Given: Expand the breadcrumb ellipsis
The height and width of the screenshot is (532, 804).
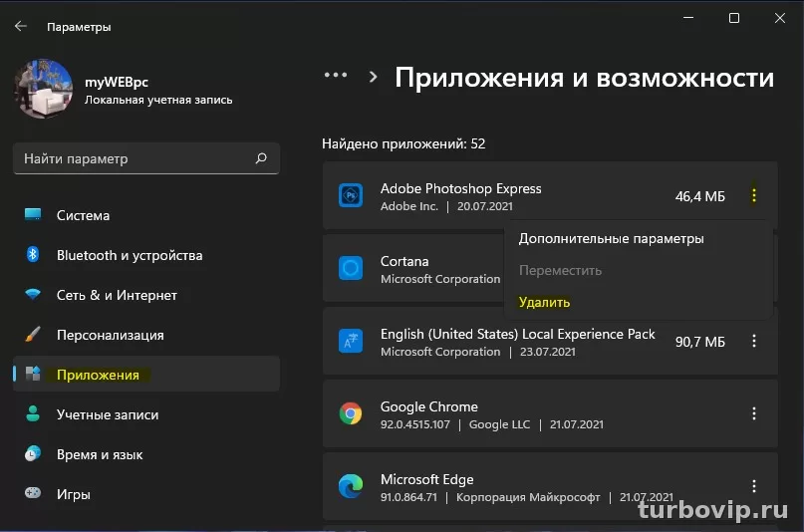Looking at the screenshot, I should 336,76.
